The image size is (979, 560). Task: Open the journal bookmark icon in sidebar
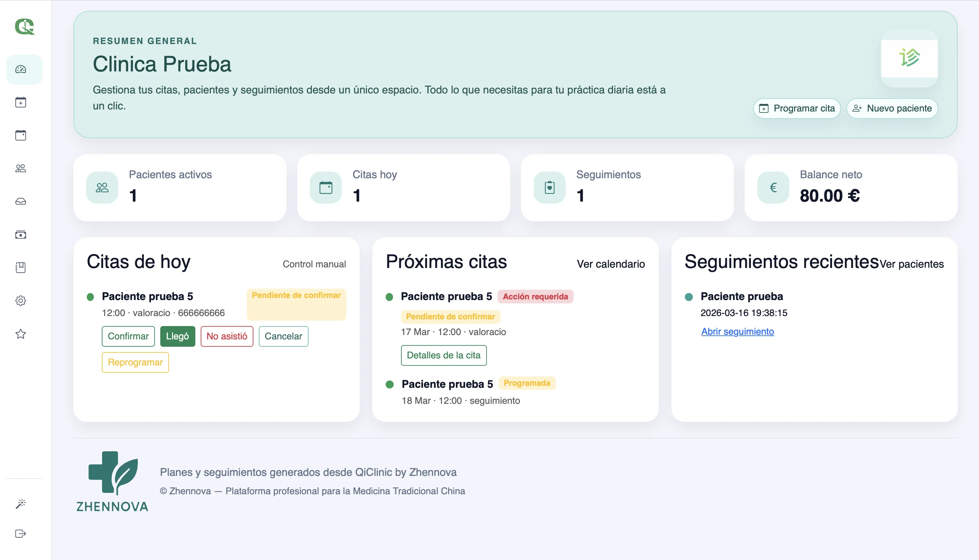click(x=21, y=267)
